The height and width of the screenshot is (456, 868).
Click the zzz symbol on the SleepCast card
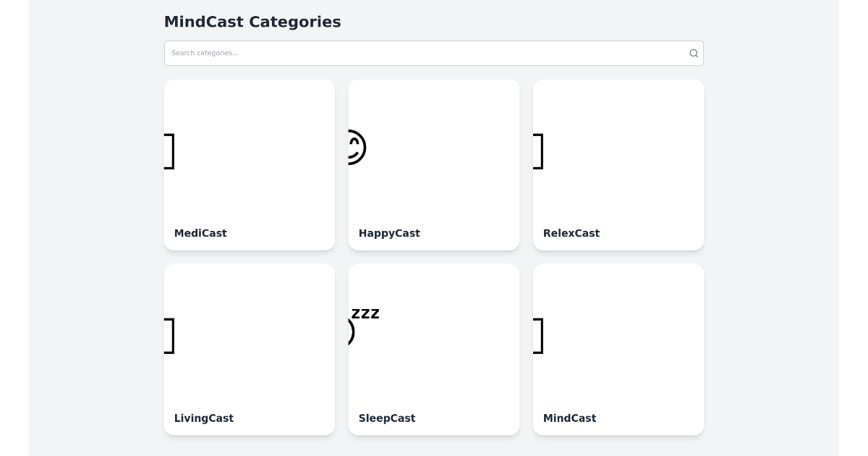[365, 313]
